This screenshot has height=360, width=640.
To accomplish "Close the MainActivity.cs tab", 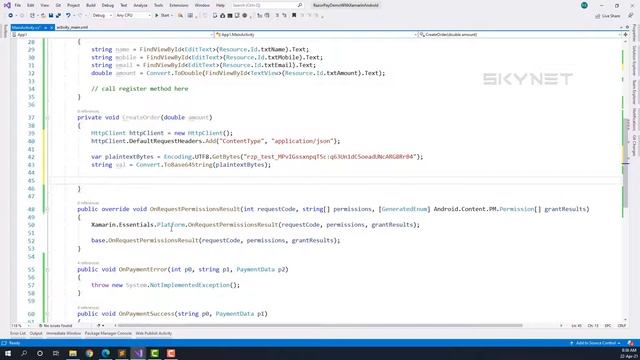I will pyautogui.click(x=51, y=27).
